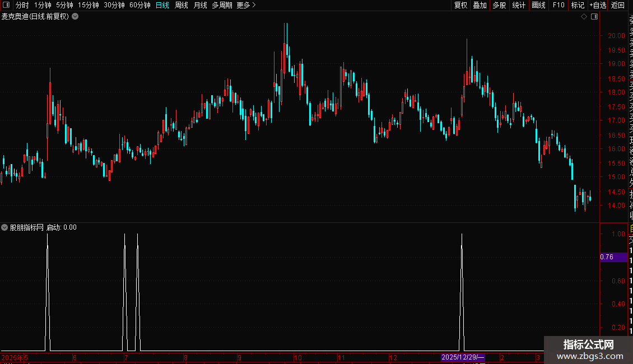This screenshot has height=364, width=633.
Task: Open the 统计 statistics tool
Action: pyautogui.click(x=519, y=5)
